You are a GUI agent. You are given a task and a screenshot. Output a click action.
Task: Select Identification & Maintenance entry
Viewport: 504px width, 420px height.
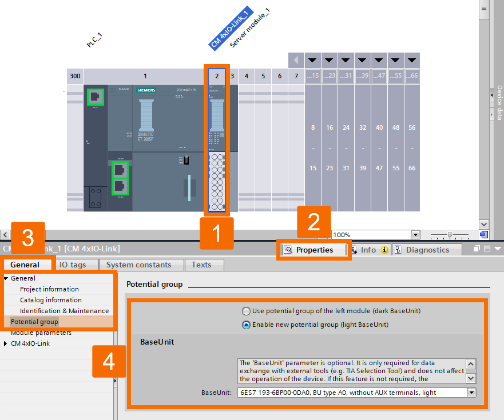64,311
